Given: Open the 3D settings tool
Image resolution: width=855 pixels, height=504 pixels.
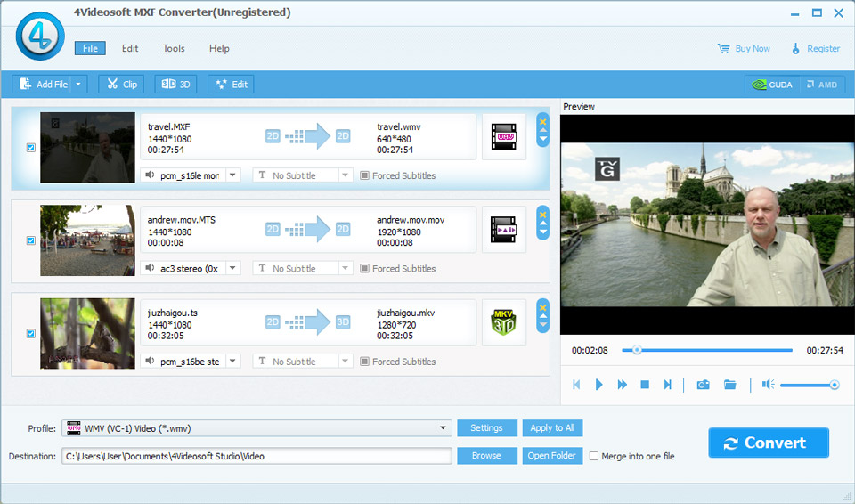Looking at the screenshot, I should point(175,84).
